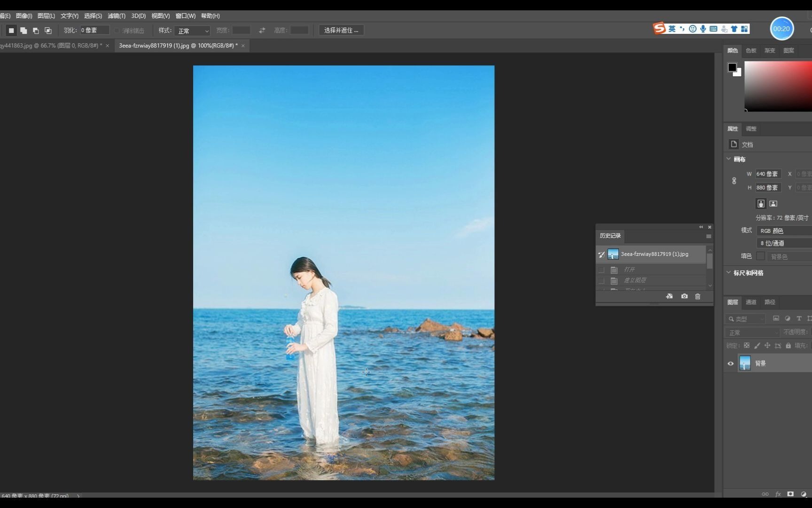Lock transparent pixels icon in Layers panel
Image resolution: width=812 pixels, height=508 pixels.
click(747, 345)
